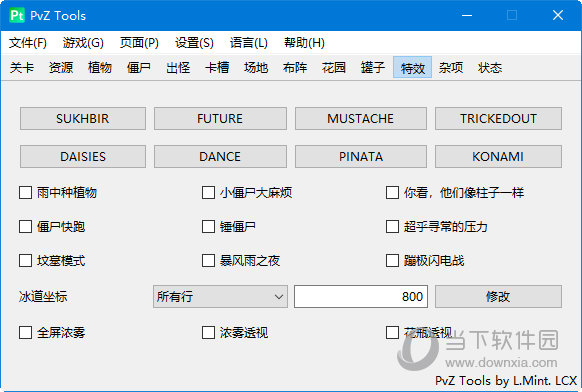582x392 pixels.
Task: Click the 修改 button
Action: 498,297
